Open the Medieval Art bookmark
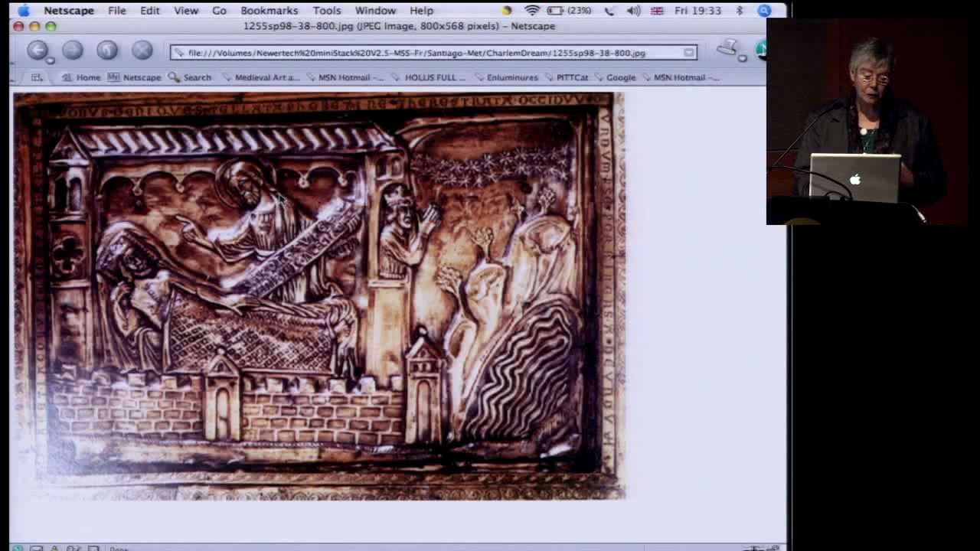This screenshot has width=980, height=551. (x=260, y=77)
